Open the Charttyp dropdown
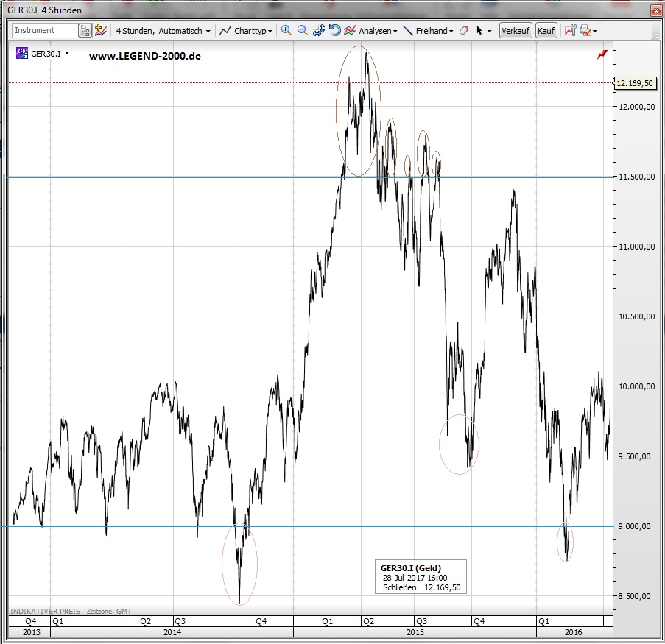This screenshot has height=644, width=665. [x=247, y=31]
